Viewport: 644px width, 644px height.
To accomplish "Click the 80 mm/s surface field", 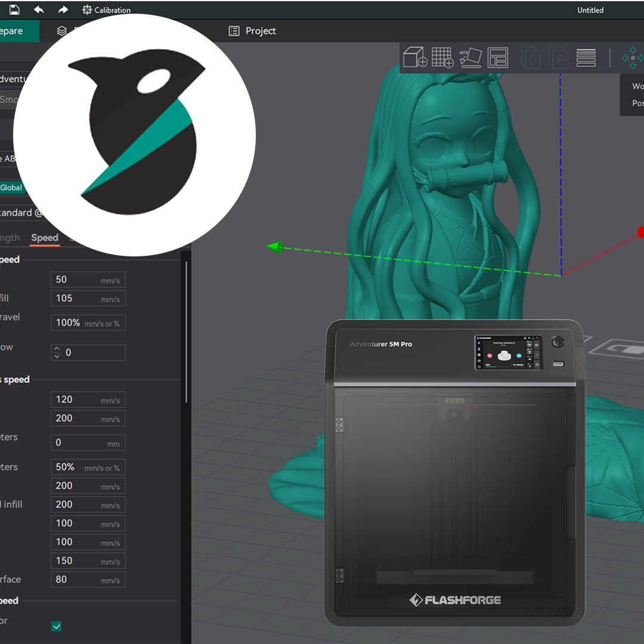I will (88, 580).
